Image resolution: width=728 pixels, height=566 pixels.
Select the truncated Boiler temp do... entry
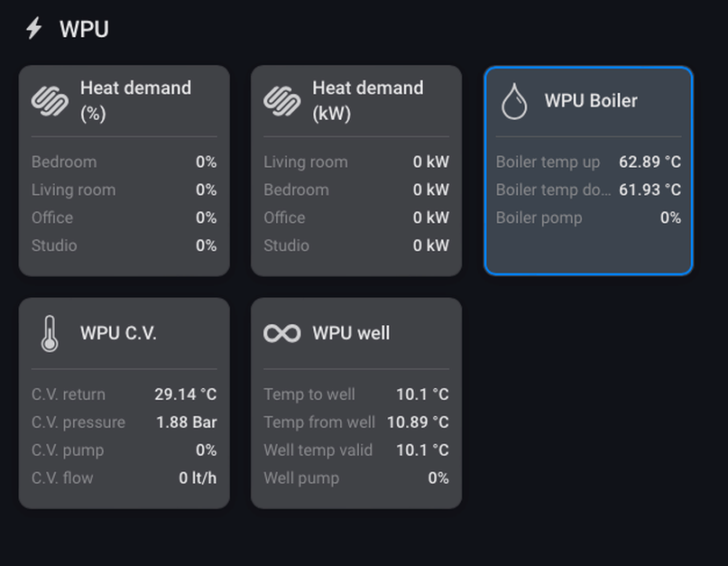point(588,190)
